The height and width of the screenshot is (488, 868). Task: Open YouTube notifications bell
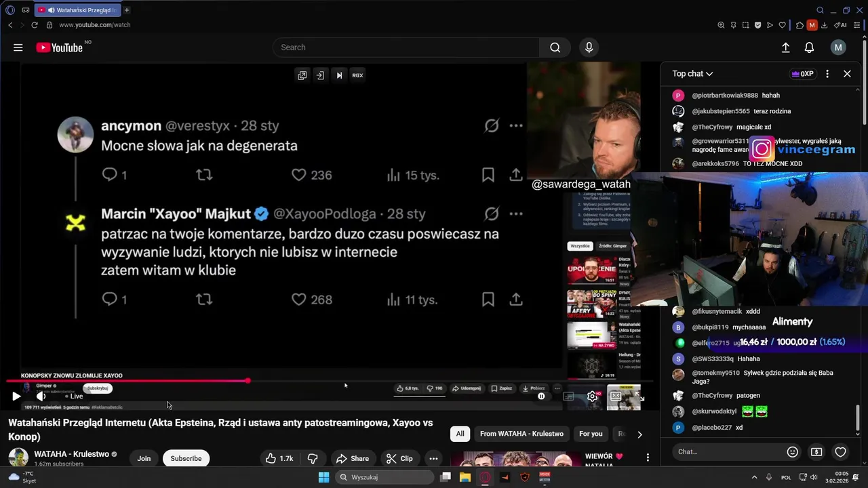(809, 47)
